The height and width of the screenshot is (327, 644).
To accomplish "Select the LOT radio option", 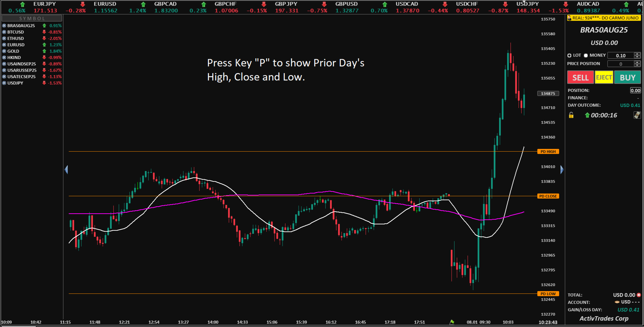I will [x=569, y=56].
